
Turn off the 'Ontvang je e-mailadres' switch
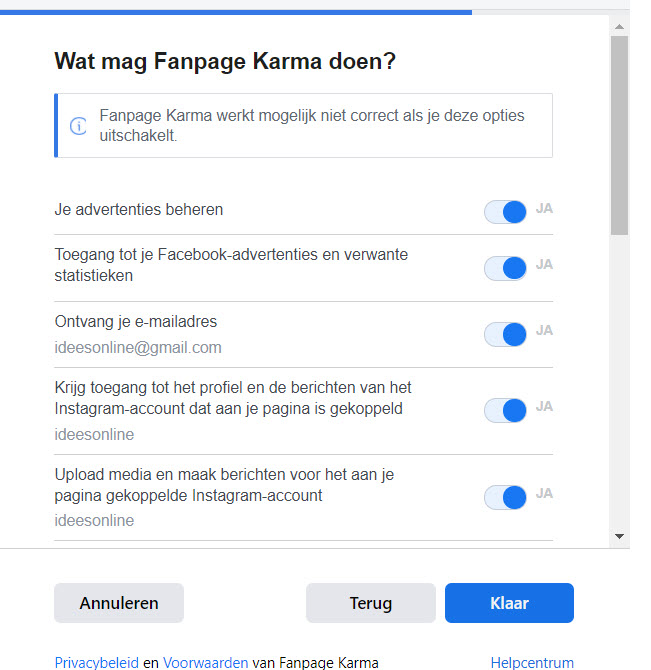506,333
